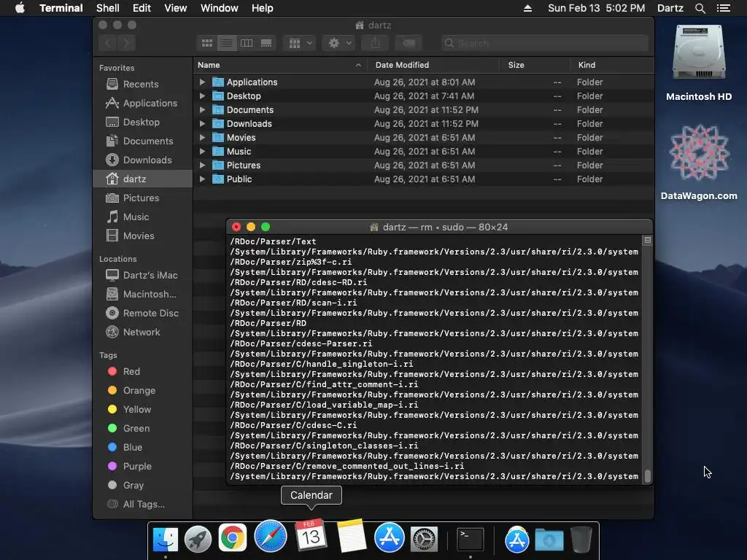Image resolution: width=747 pixels, height=560 pixels.
Task: Open Safari compass icon in Dock
Action: pos(271,537)
